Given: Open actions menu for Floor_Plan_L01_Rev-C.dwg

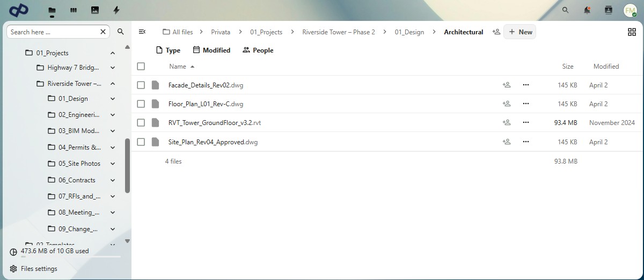Looking at the screenshot, I should point(526,104).
